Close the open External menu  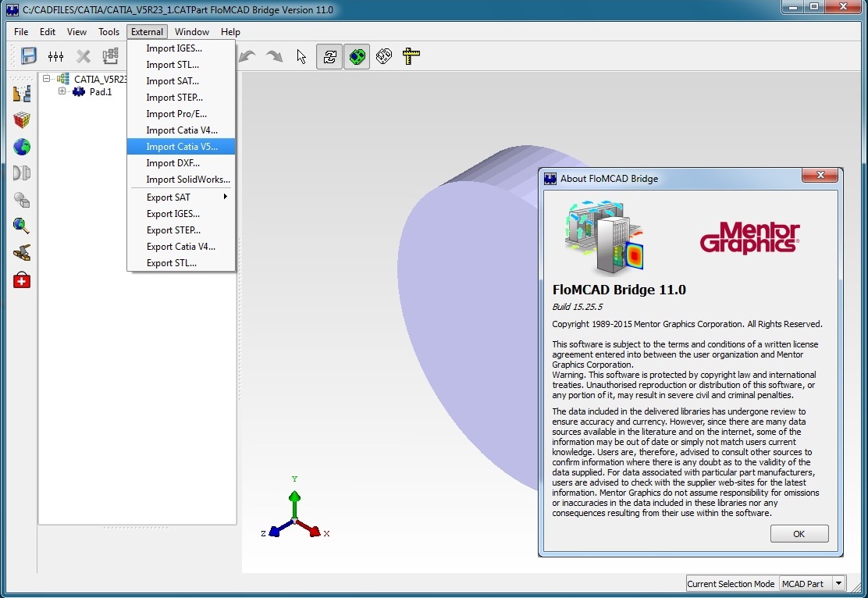(x=148, y=31)
